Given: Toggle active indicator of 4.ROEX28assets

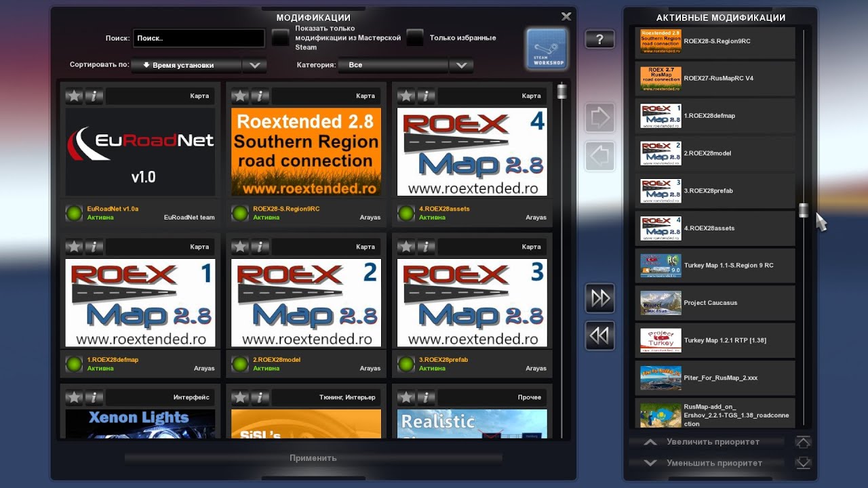Looking at the screenshot, I should pos(406,213).
